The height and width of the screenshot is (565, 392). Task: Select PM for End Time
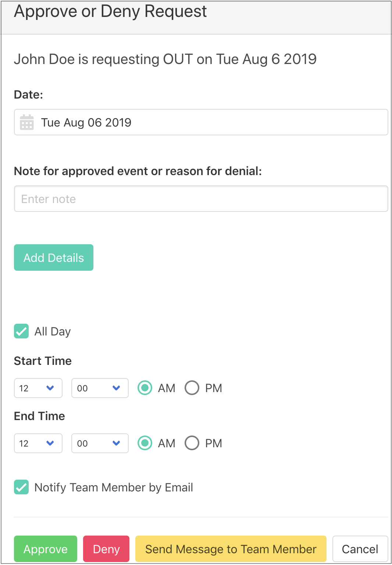192,443
